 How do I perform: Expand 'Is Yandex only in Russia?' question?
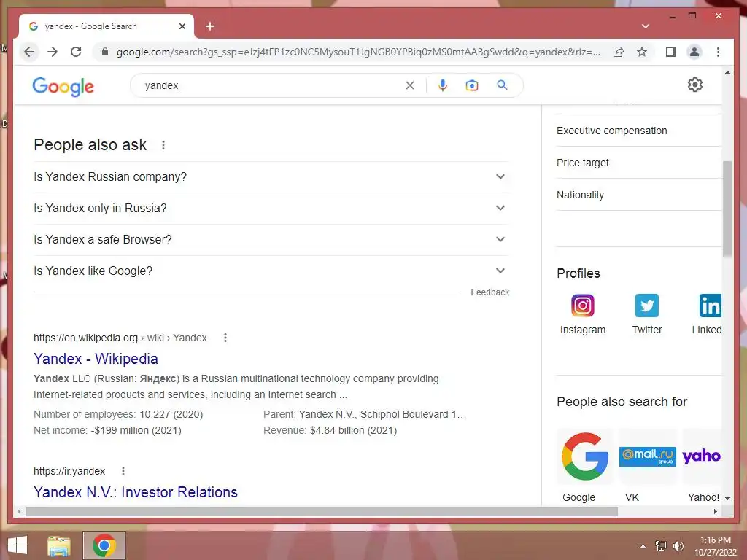click(x=271, y=208)
